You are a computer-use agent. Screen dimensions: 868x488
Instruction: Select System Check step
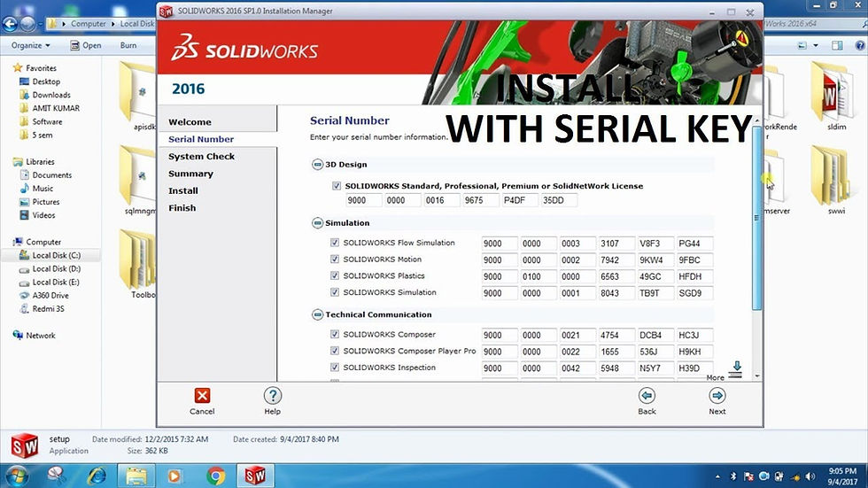coord(202,156)
